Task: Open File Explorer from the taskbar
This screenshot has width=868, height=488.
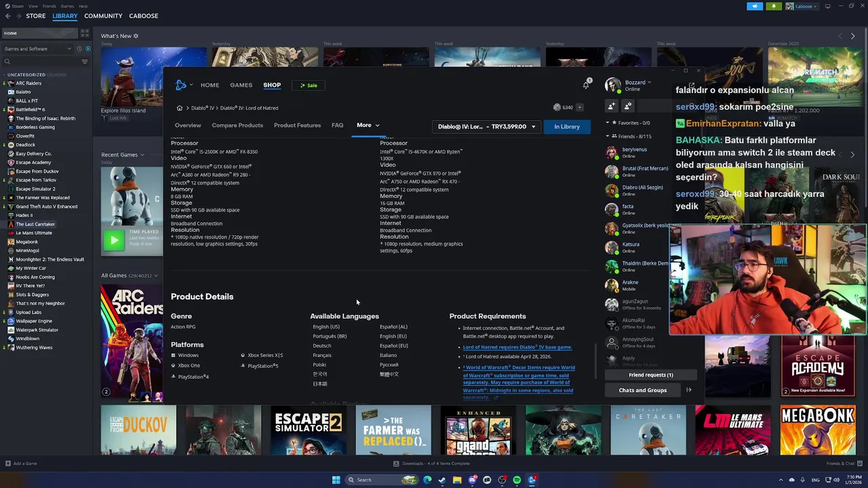Action: [x=457, y=480]
